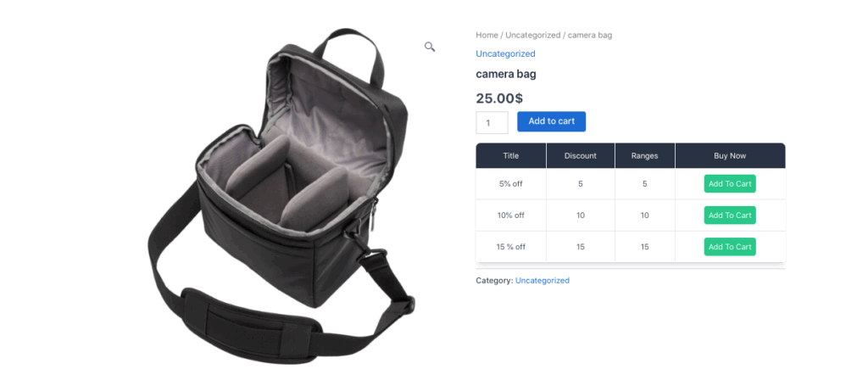Click the Title column header
868x375 pixels.
click(511, 155)
